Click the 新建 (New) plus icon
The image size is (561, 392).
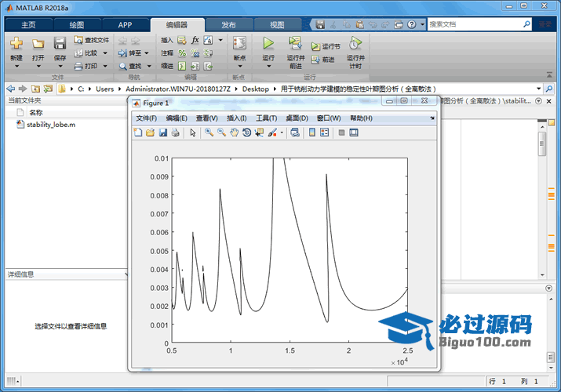(x=16, y=43)
